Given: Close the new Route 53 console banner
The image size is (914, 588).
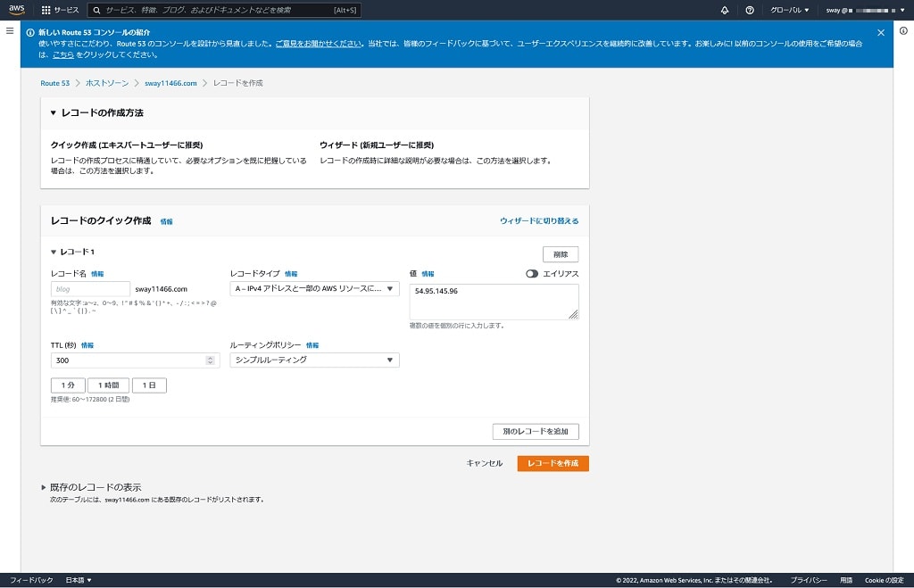Looking at the screenshot, I should (881, 33).
